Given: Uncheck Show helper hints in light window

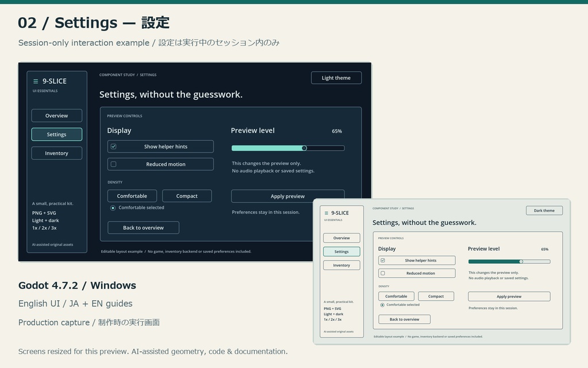Looking at the screenshot, I should click(383, 260).
